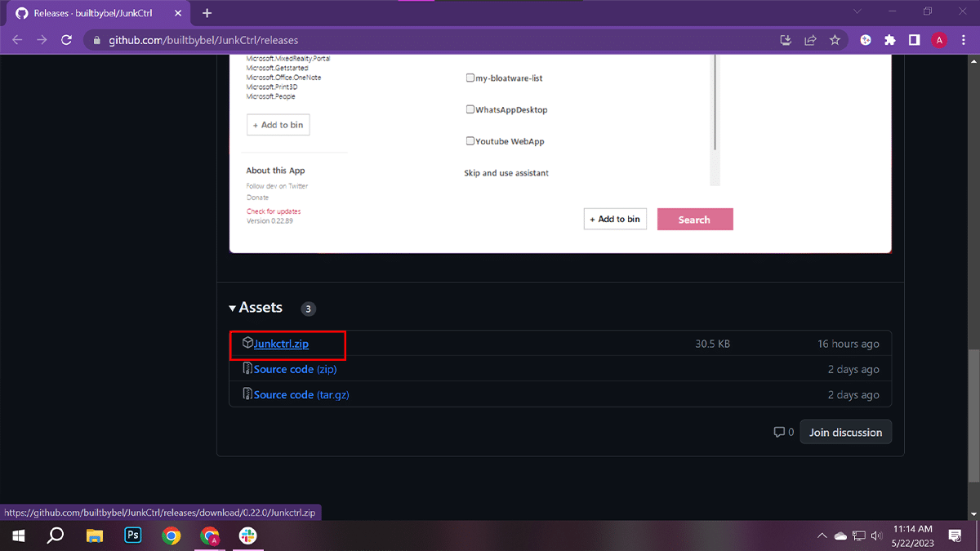Viewport: 980px width, 551px height.
Task: Check the Youtube WebApp checkbox
Action: coord(470,141)
